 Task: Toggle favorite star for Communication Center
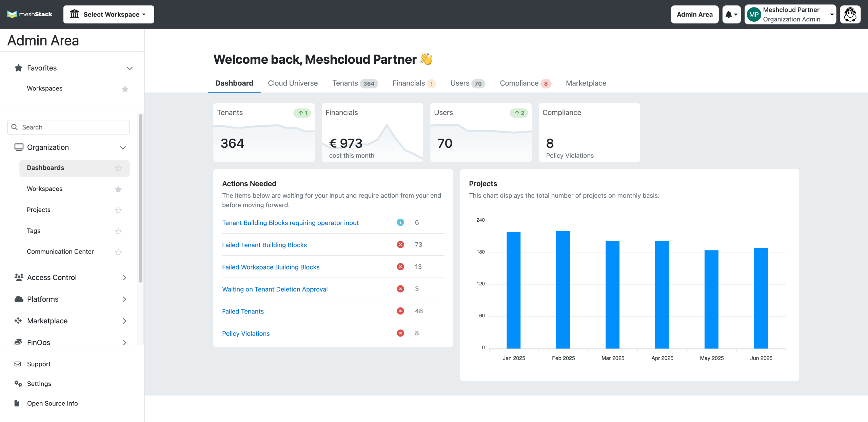click(x=118, y=252)
